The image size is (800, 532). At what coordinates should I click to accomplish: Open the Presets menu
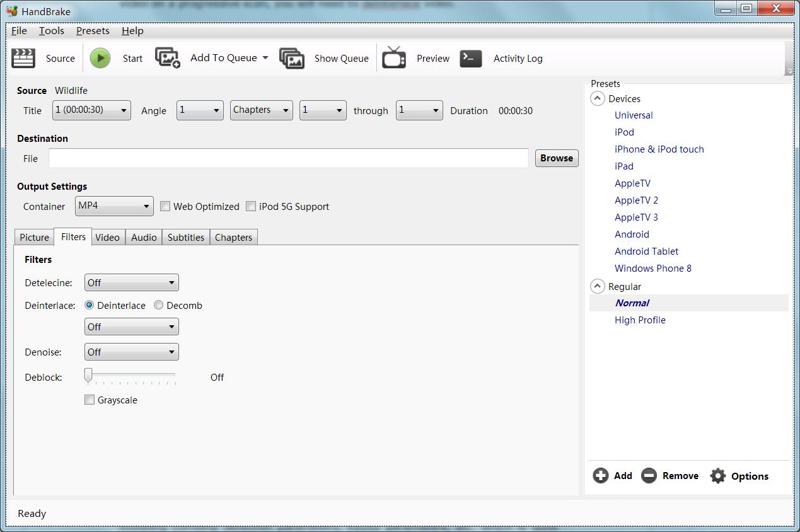tap(93, 31)
